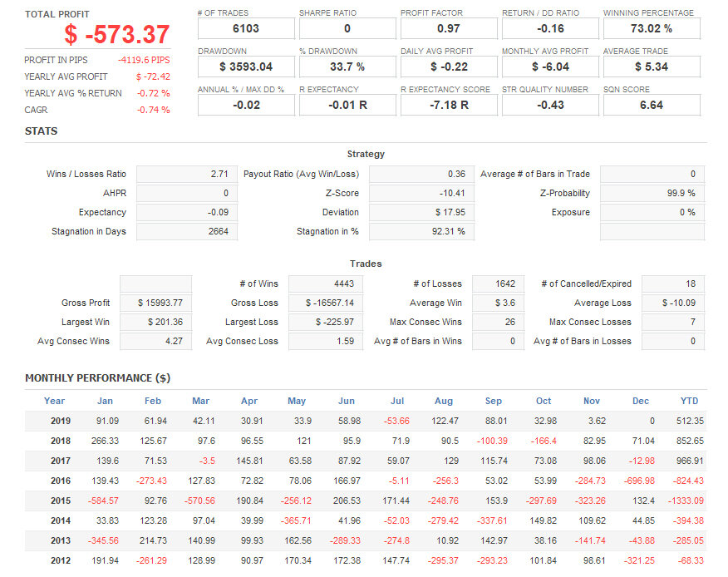This screenshot has width=728, height=577.
Task: Click the Profit Factor box showing 0.97
Action: tap(449, 29)
